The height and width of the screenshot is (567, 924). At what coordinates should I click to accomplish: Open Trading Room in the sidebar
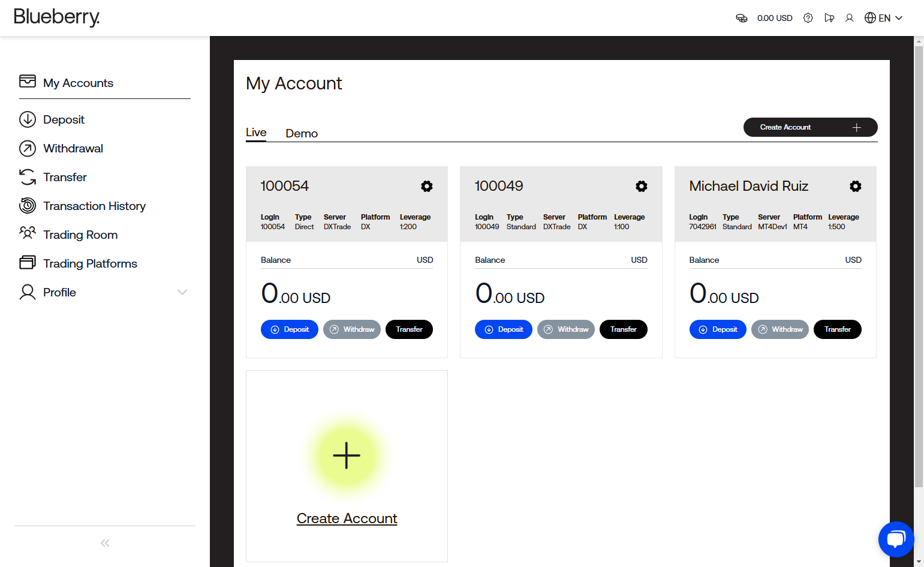80,235
